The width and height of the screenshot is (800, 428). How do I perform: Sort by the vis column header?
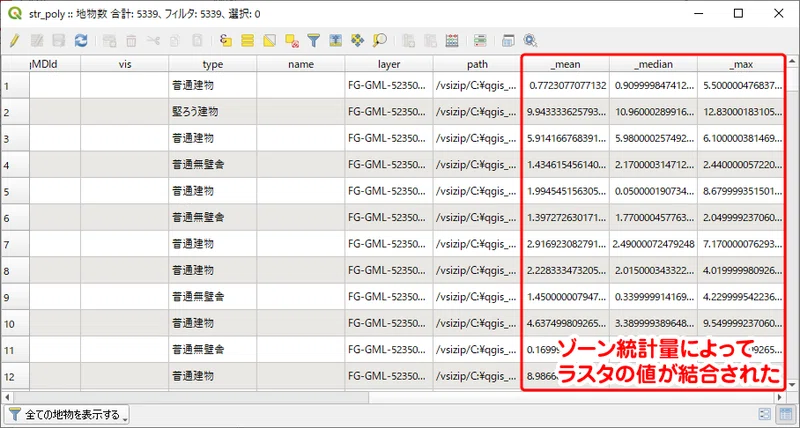(x=125, y=64)
